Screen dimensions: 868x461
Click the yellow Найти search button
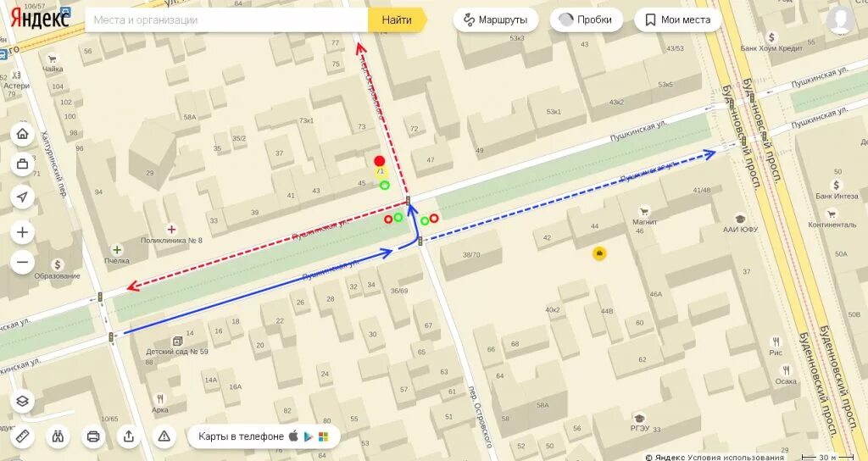(397, 20)
